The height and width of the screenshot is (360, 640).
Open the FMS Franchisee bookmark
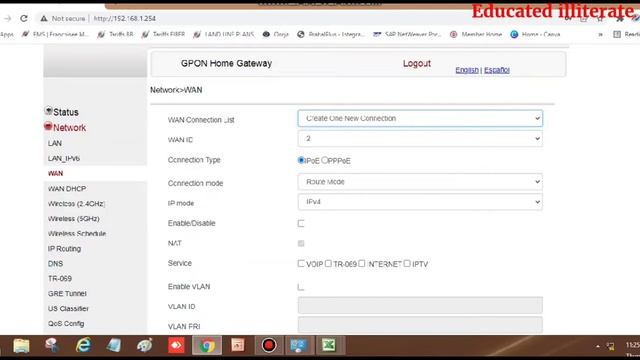55,34
